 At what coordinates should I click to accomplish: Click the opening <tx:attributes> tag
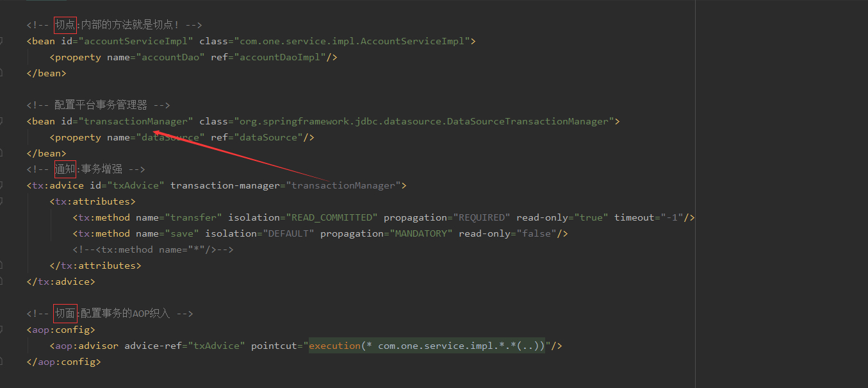[92, 201]
